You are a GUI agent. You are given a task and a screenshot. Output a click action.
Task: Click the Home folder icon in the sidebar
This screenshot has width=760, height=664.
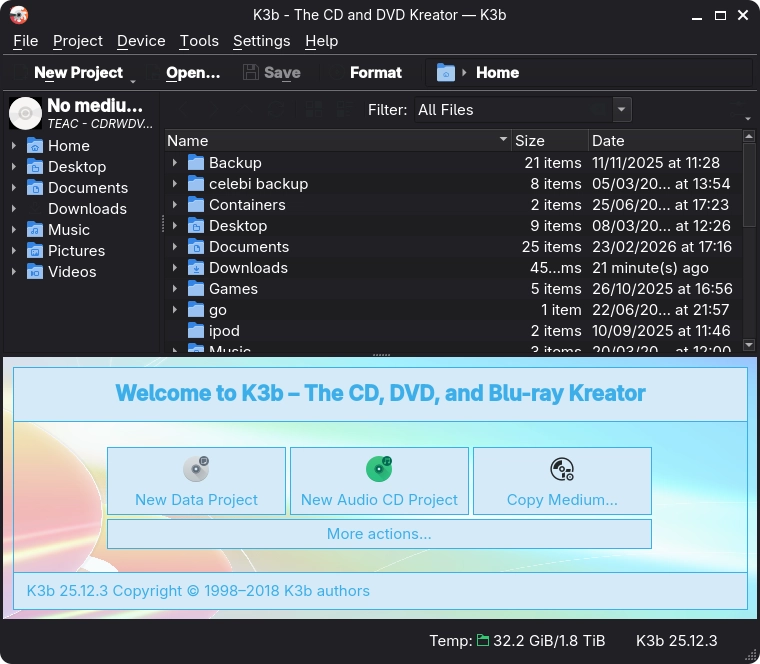[35, 145]
